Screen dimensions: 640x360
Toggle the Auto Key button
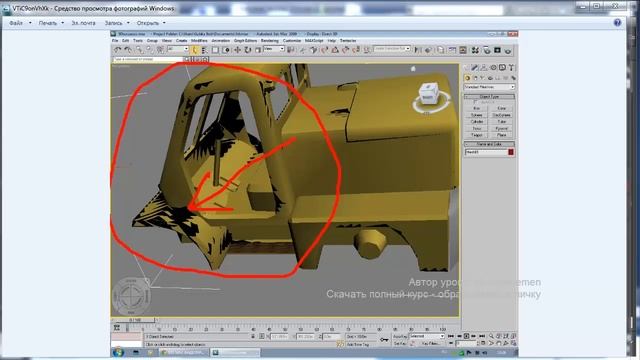click(x=400, y=336)
